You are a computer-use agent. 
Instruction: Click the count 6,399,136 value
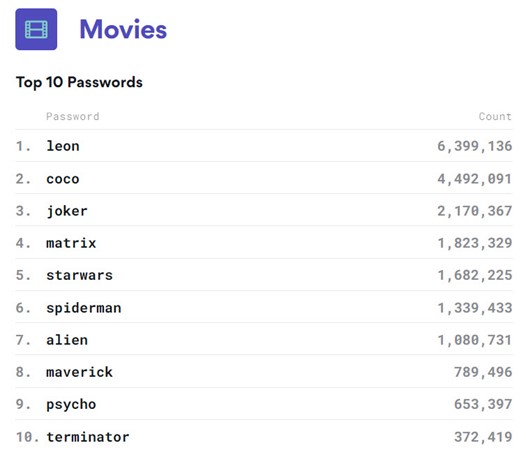(x=475, y=146)
